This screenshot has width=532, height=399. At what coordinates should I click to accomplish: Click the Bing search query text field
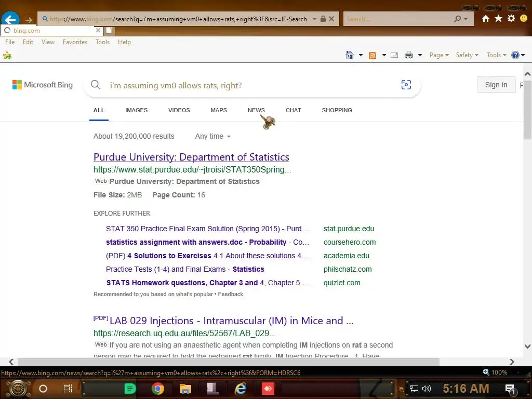[x=251, y=85]
